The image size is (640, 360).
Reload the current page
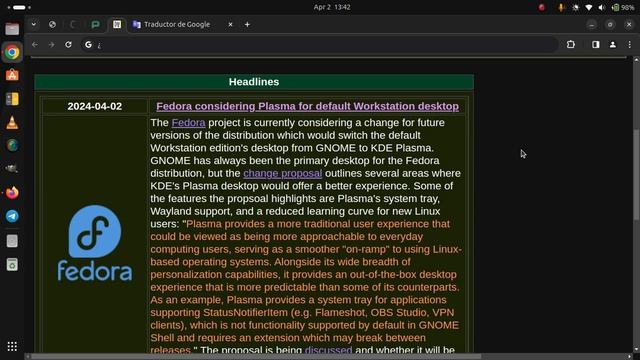(x=68, y=44)
